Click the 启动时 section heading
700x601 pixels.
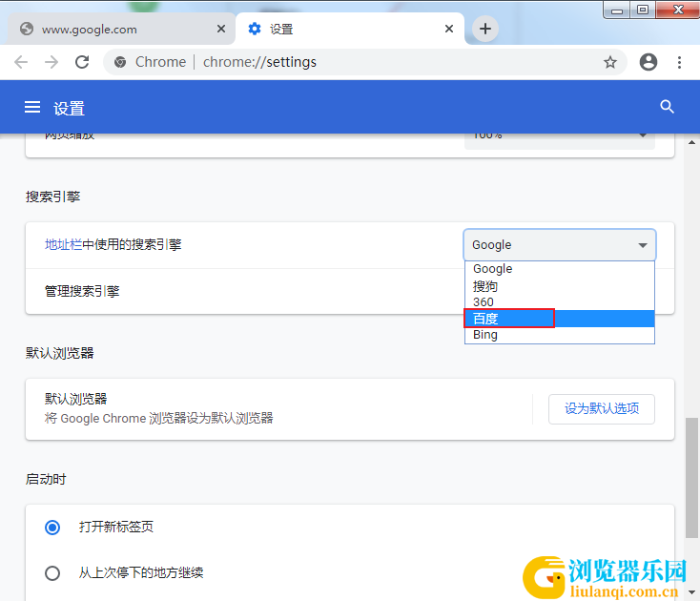pos(46,480)
